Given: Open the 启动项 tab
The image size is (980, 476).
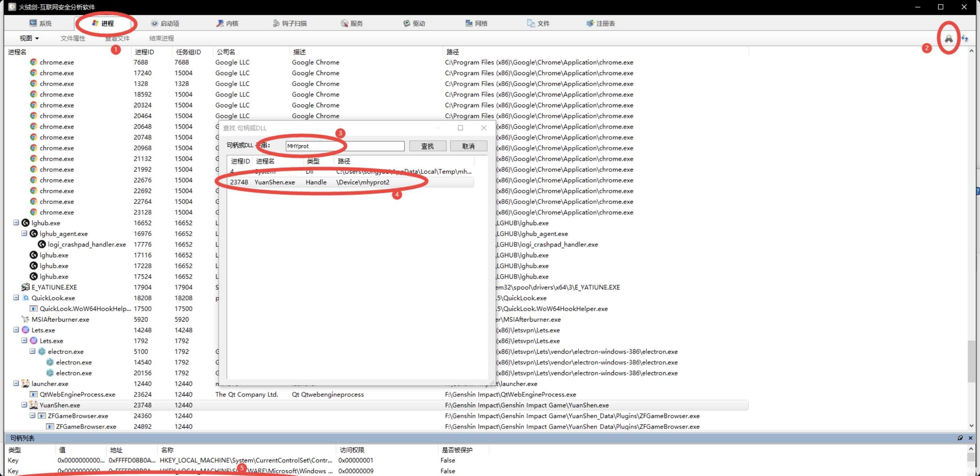Looking at the screenshot, I should click(x=165, y=23).
